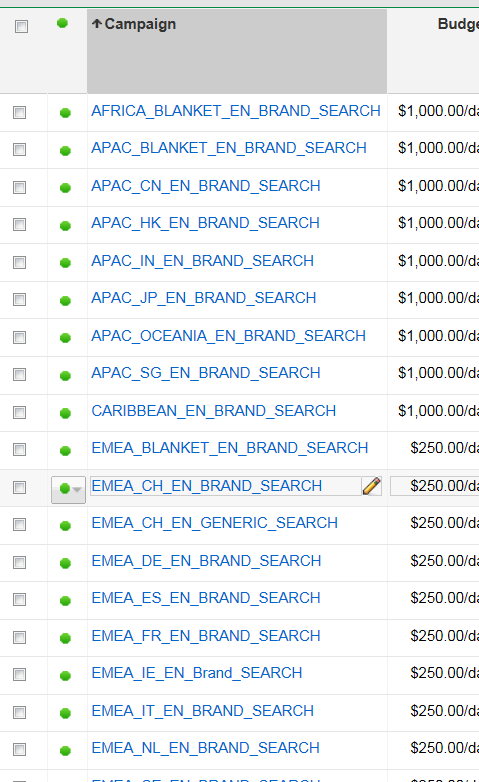
Task: Click the sort arrow icon next to Campaign
Action: [97, 23]
